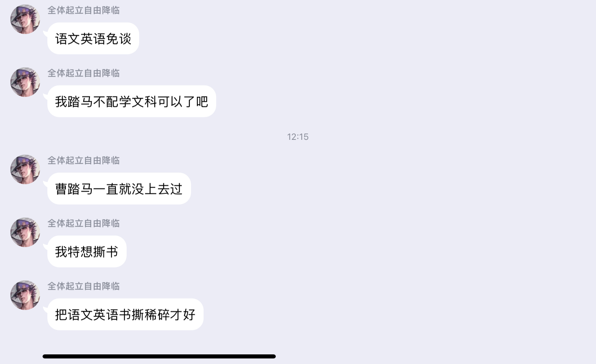Image resolution: width=596 pixels, height=364 pixels.
Task: Click sender name above '我特想撕书'
Action: [x=84, y=223]
